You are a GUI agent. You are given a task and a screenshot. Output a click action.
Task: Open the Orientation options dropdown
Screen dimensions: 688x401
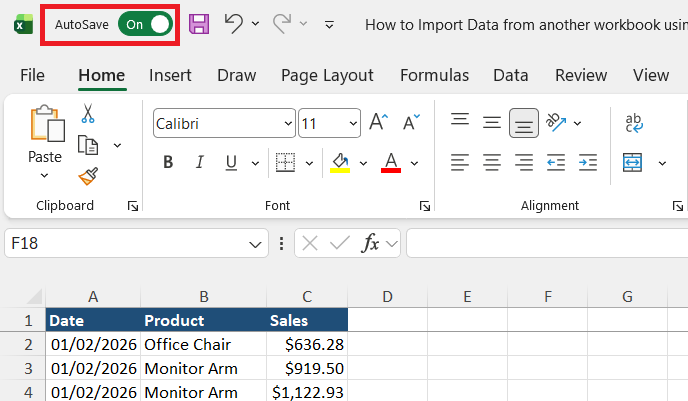coord(577,123)
